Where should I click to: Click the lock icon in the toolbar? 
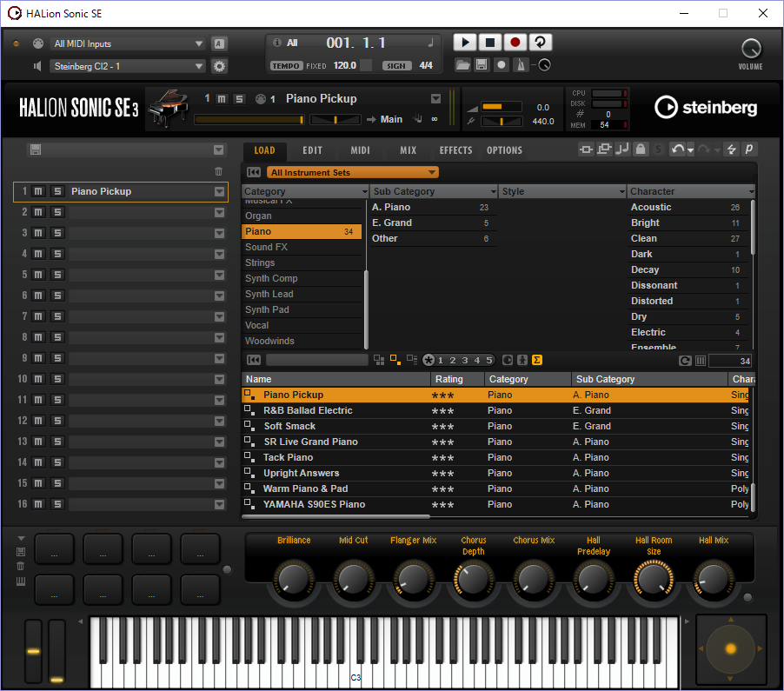[641, 149]
